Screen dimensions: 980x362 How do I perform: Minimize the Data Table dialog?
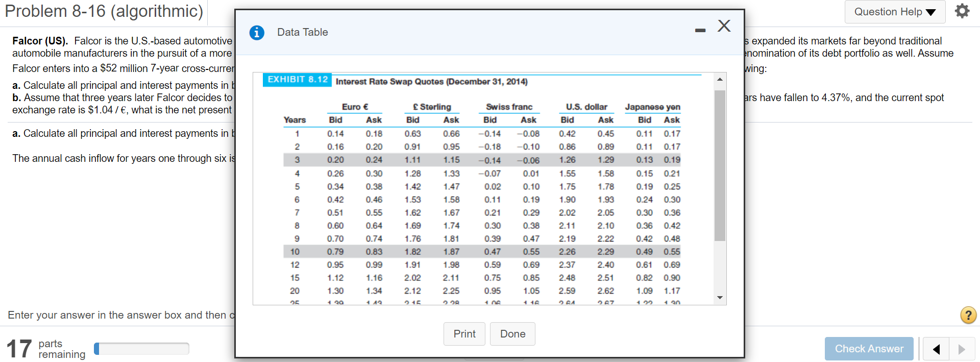(x=700, y=31)
